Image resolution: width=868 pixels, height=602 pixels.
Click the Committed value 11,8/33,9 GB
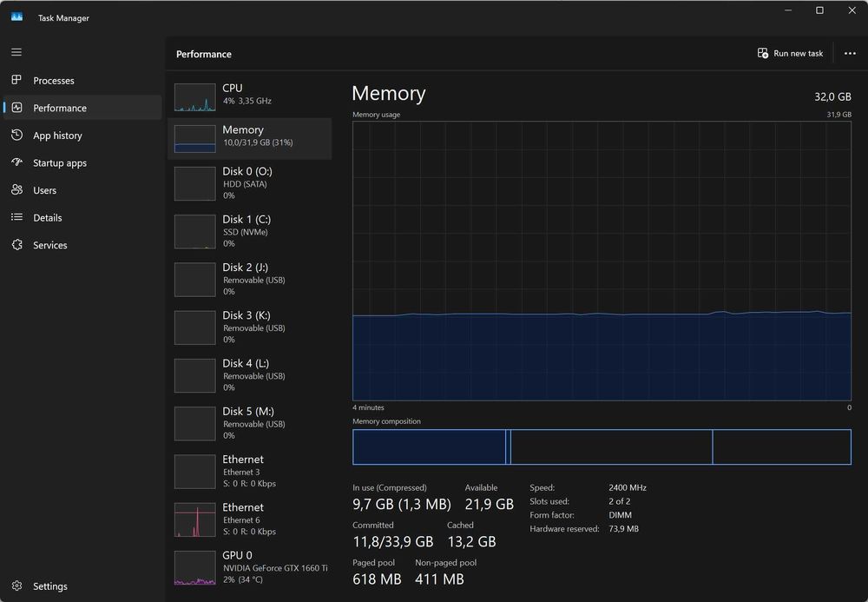coord(393,542)
